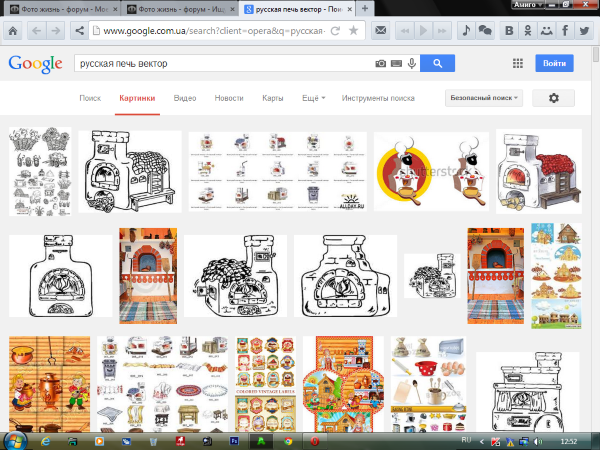Open Инструменты поиска

pos(378,99)
